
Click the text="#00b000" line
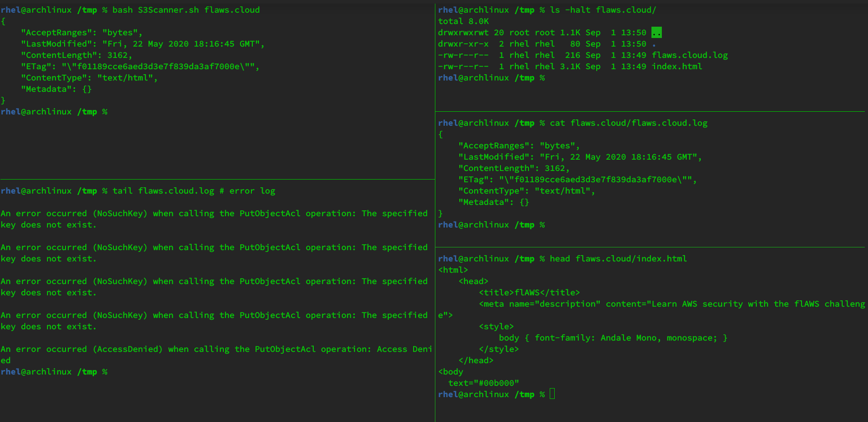[484, 383]
